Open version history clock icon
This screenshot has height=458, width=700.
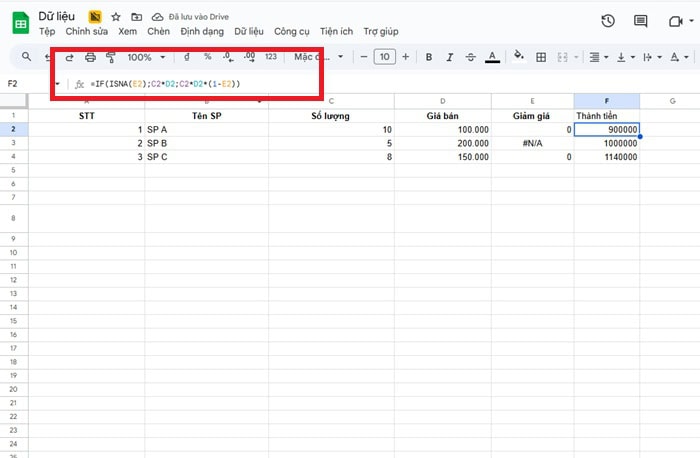point(608,22)
